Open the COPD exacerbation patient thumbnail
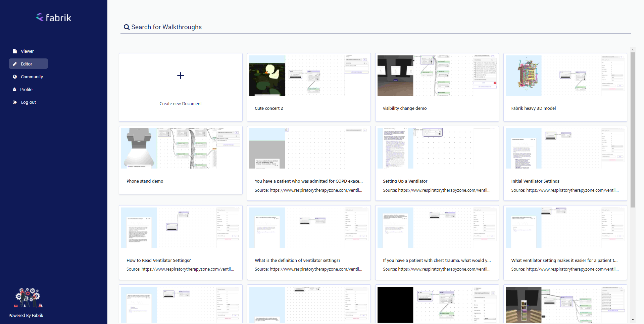 pyautogui.click(x=309, y=148)
